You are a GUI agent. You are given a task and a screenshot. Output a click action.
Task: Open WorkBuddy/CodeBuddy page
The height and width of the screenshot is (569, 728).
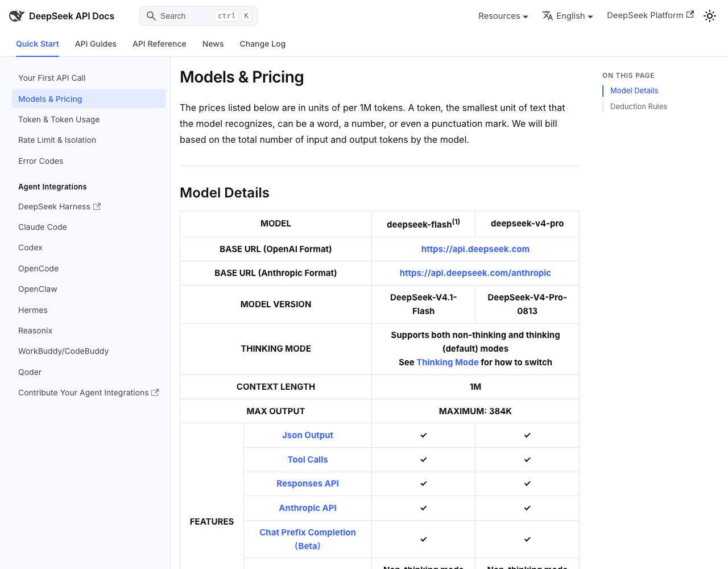89,351
